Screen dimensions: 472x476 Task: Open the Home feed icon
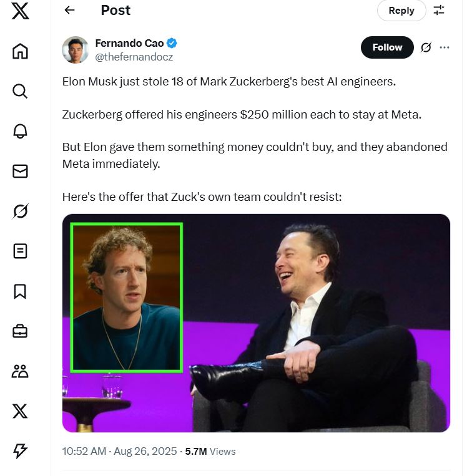[20, 51]
